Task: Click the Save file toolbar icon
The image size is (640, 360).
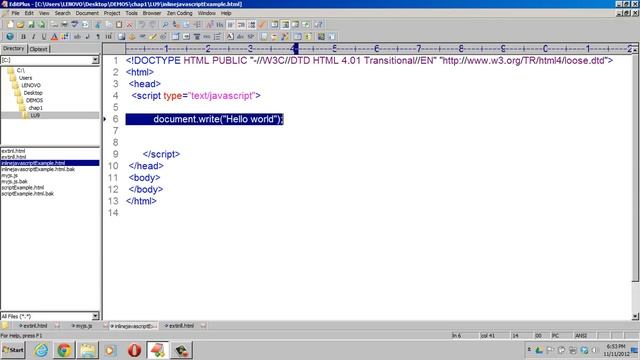Action: 31,25
